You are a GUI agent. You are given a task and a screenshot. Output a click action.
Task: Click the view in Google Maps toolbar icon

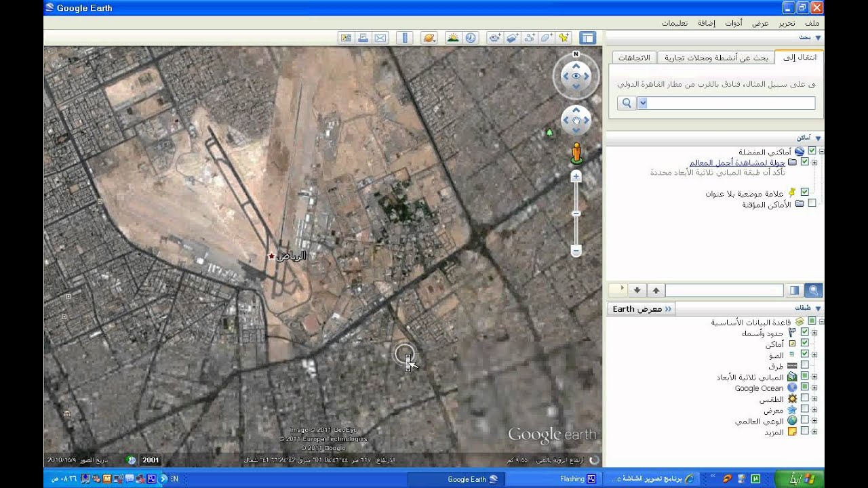click(347, 38)
